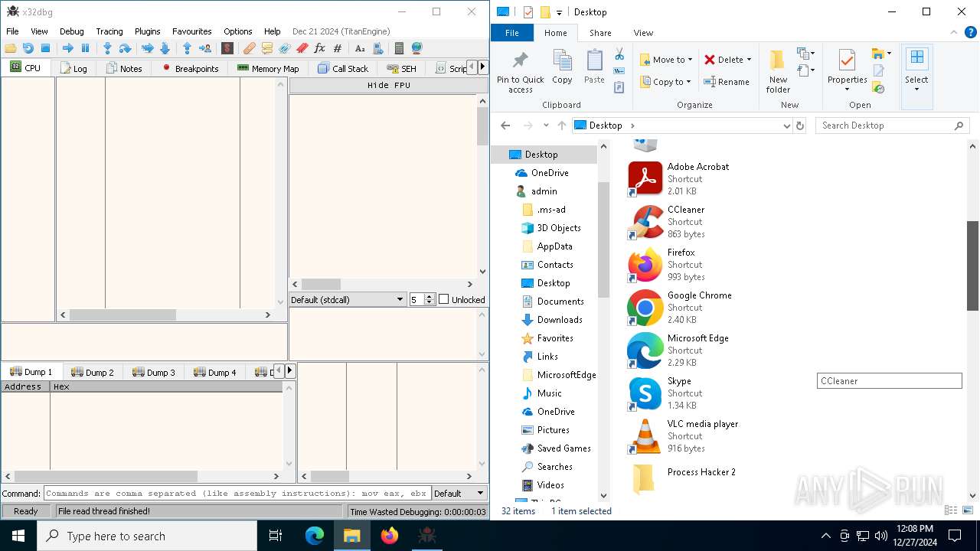Click the Up one level arrow in Explorer
This screenshot has width=980, height=551.
(x=562, y=126)
